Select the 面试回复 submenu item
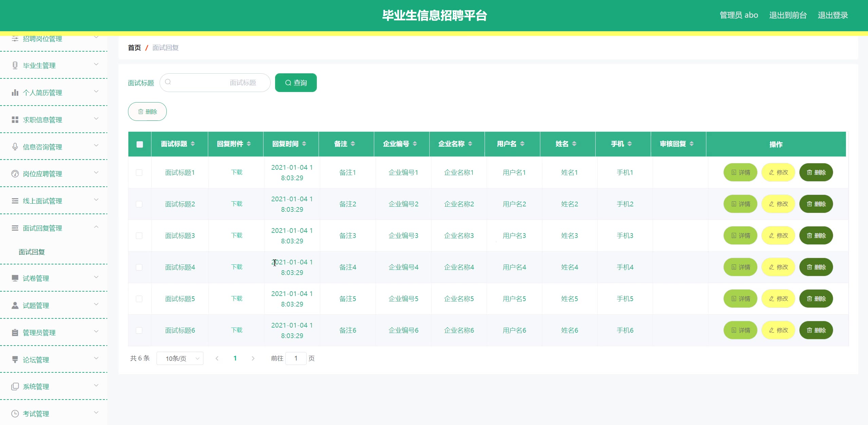Screen dimensions: 868x425 tap(32, 252)
